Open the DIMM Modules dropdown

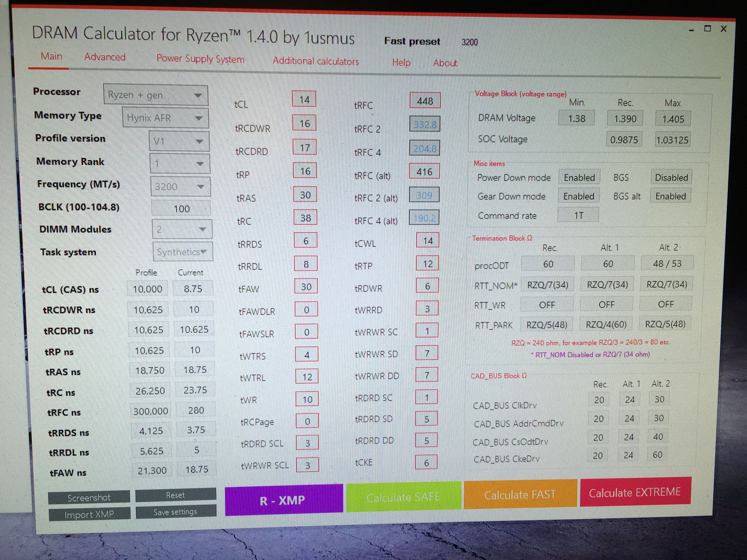(182, 229)
